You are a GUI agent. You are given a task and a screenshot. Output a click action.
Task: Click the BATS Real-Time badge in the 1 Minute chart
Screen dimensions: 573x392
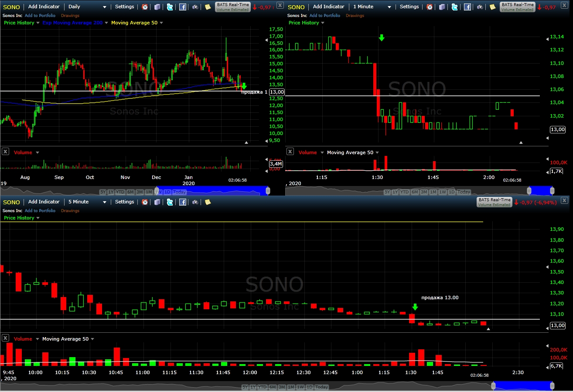518,7
